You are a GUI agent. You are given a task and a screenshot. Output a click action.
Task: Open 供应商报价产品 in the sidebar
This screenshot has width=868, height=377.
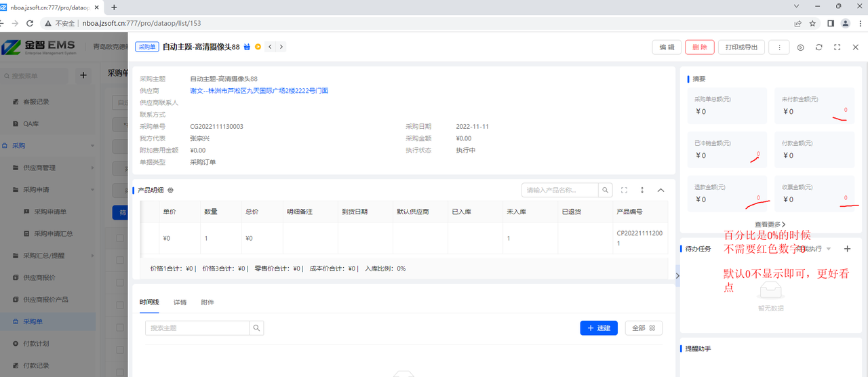(x=46, y=300)
